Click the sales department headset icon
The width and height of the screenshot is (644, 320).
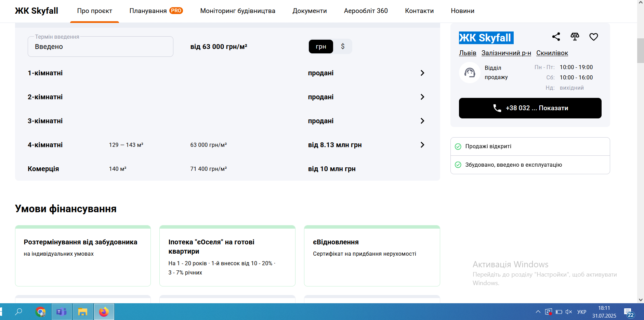point(470,73)
